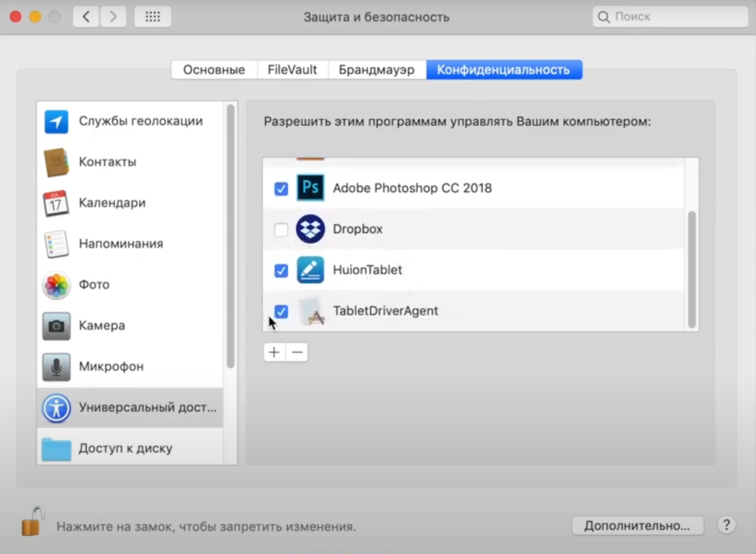Click the Show All grid button
The height and width of the screenshot is (554, 756).
tap(152, 17)
